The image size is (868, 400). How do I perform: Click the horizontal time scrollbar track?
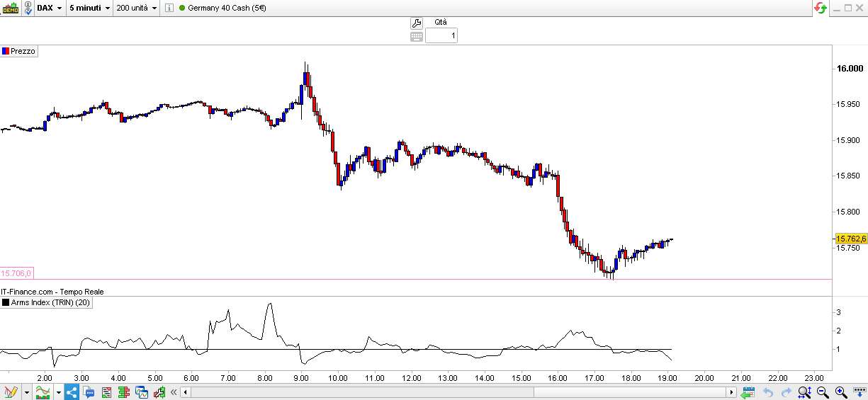pos(459,392)
